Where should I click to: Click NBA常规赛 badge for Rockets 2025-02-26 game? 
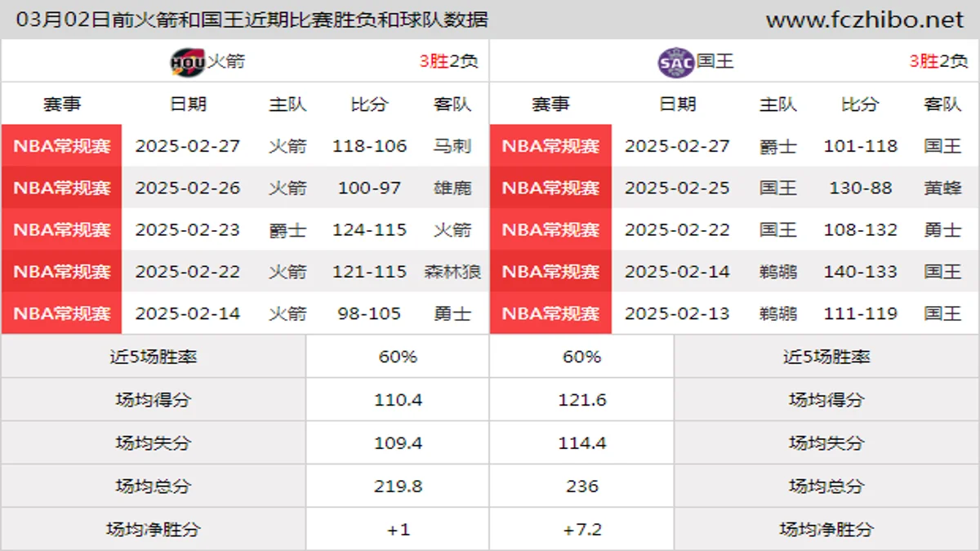click(61, 188)
